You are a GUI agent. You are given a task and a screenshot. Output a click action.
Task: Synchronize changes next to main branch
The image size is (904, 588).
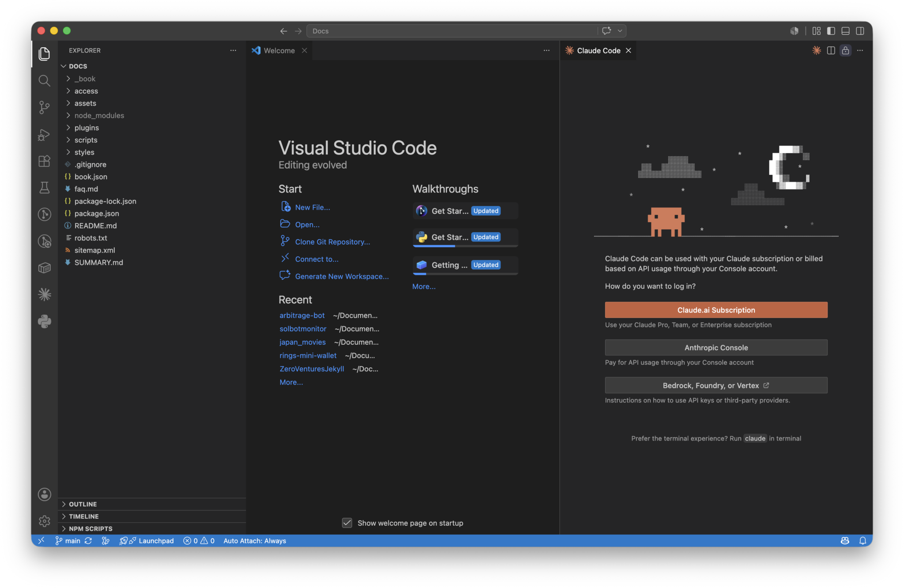tap(88, 541)
